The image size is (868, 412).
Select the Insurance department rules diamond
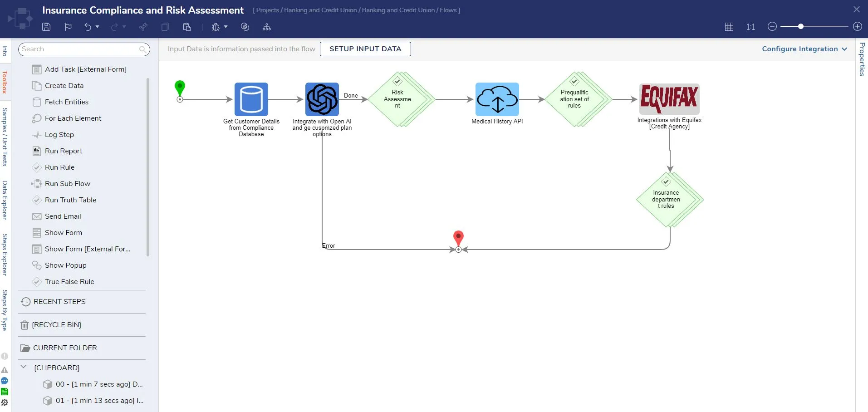coord(669,200)
